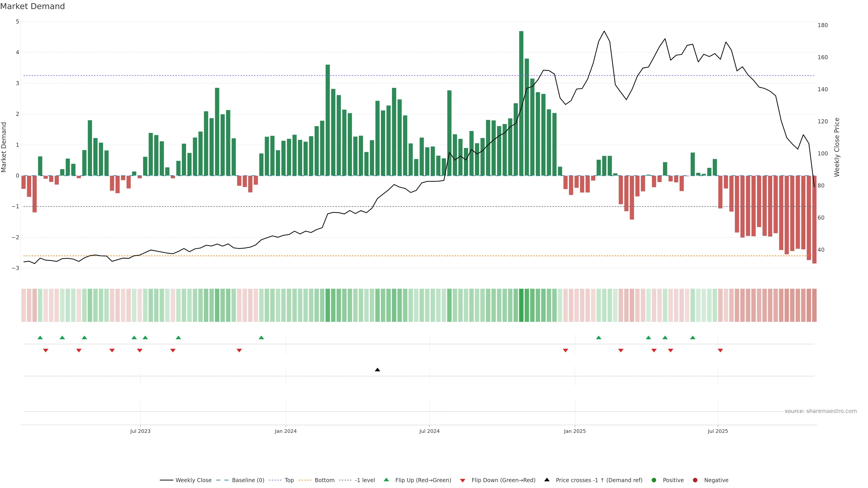Click the last red flip-down marker after Jul 2025
The height and width of the screenshot is (488, 868).
[x=720, y=351]
